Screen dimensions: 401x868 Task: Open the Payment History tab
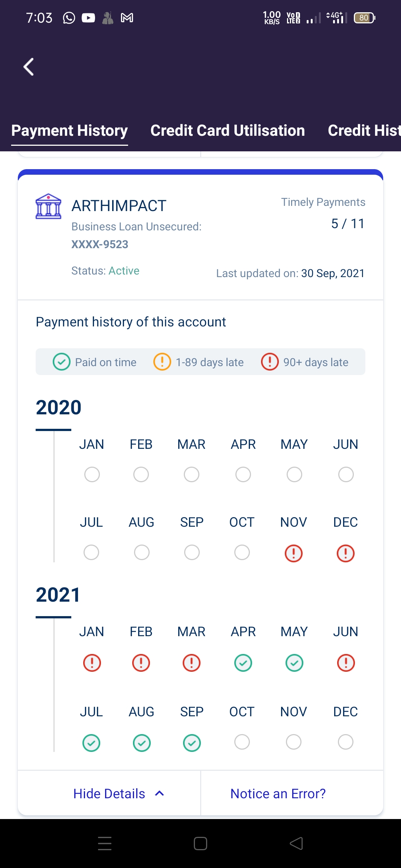[69, 131]
